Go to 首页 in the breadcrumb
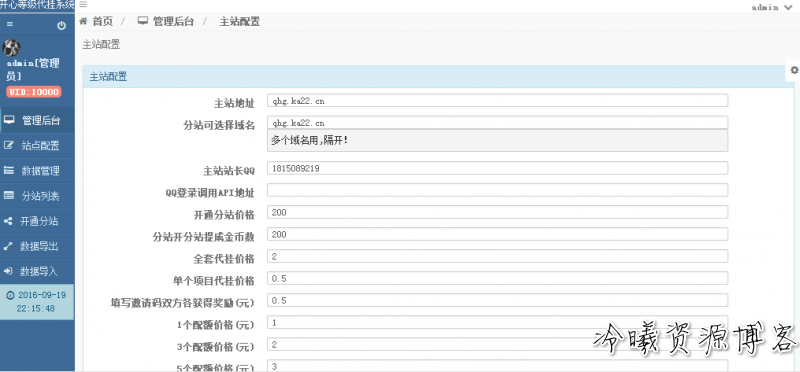This screenshot has width=800, height=372. point(103,21)
